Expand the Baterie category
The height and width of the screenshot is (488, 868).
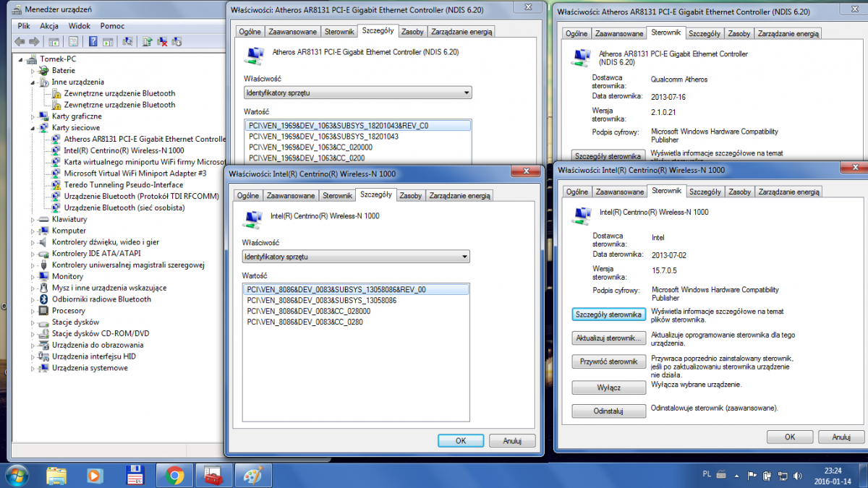[x=33, y=71]
